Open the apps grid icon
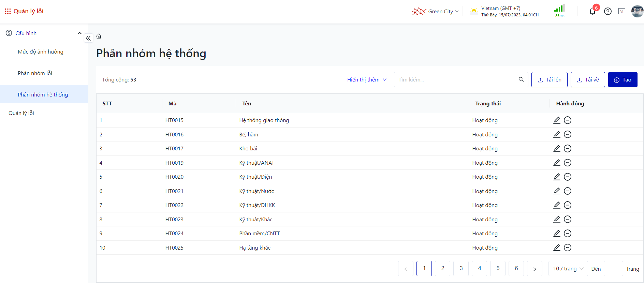The height and width of the screenshot is (283, 644). pos(8,11)
